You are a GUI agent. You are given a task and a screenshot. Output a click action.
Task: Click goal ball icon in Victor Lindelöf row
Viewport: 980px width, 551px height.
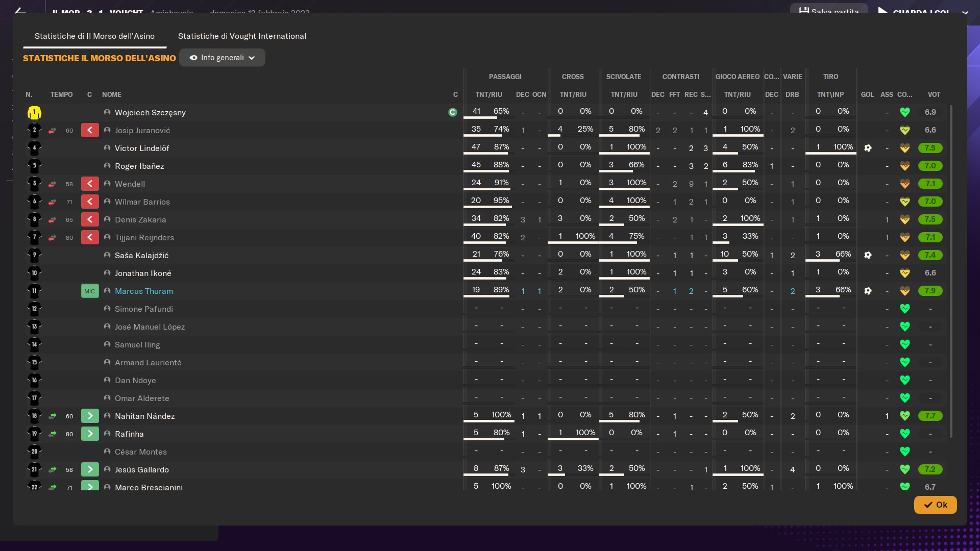tap(868, 148)
